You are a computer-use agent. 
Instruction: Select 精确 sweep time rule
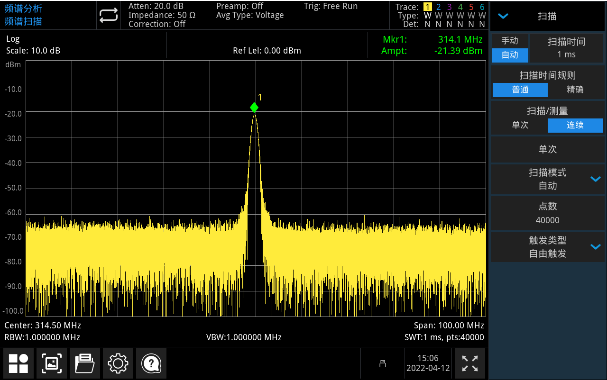coord(575,90)
